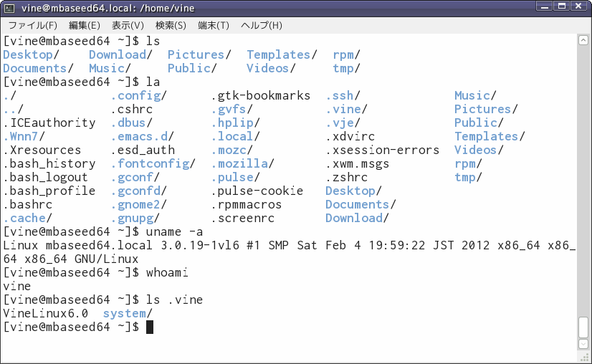Click the VineLinux6.0 file name
The image size is (592, 364).
(x=46, y=313)
